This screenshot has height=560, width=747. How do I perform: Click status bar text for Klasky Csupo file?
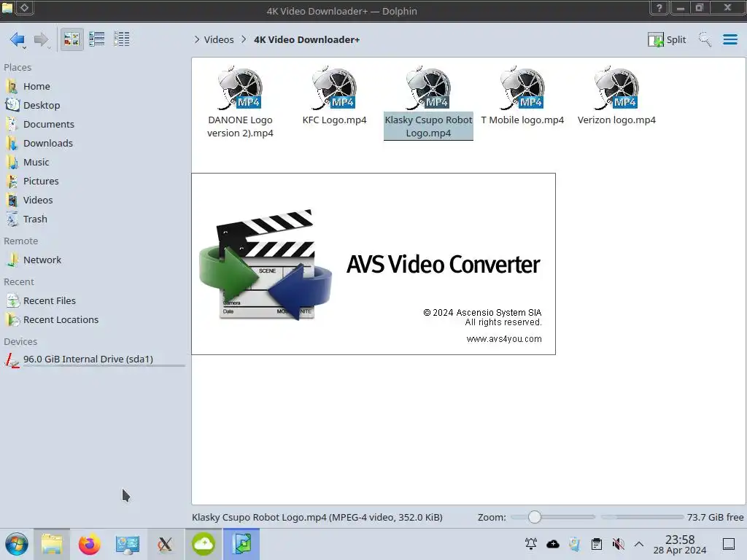click(317, 517)
